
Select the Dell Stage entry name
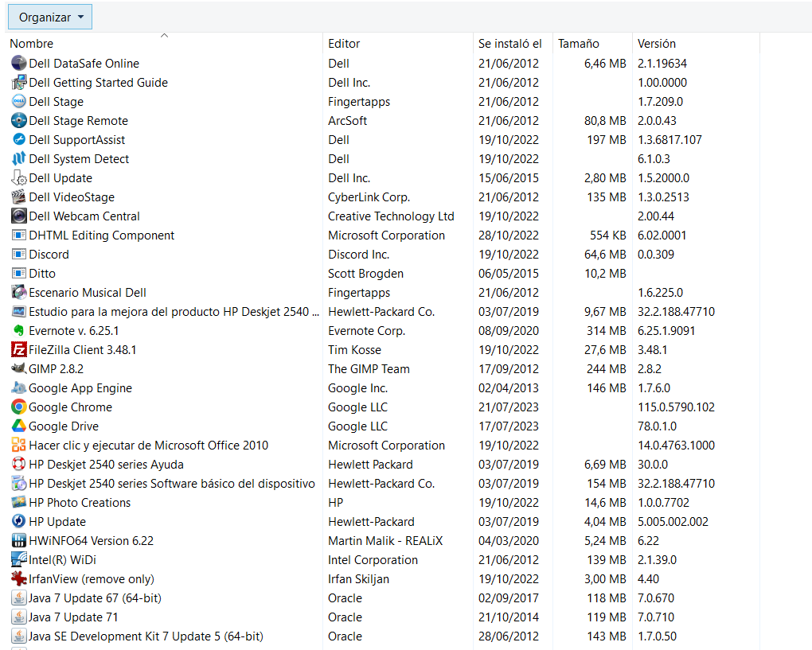(56, 102)
